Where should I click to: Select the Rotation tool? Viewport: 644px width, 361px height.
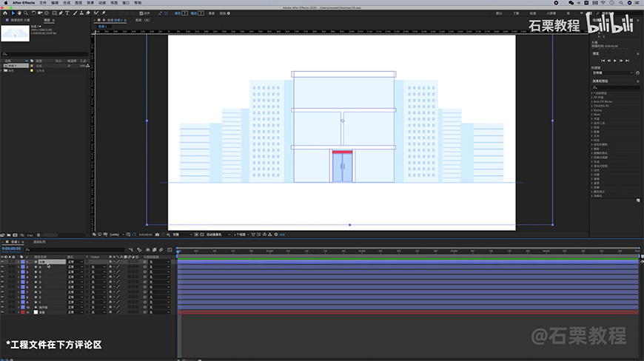34,13
